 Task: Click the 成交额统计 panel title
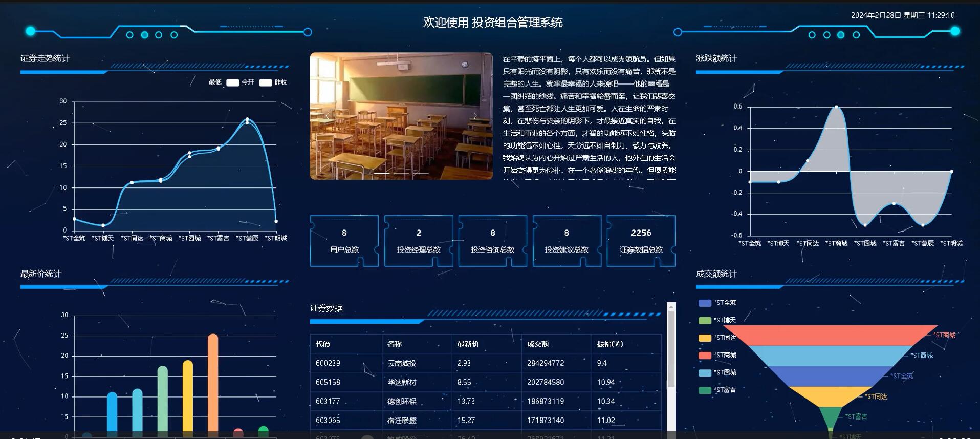(x=716, y=274)
